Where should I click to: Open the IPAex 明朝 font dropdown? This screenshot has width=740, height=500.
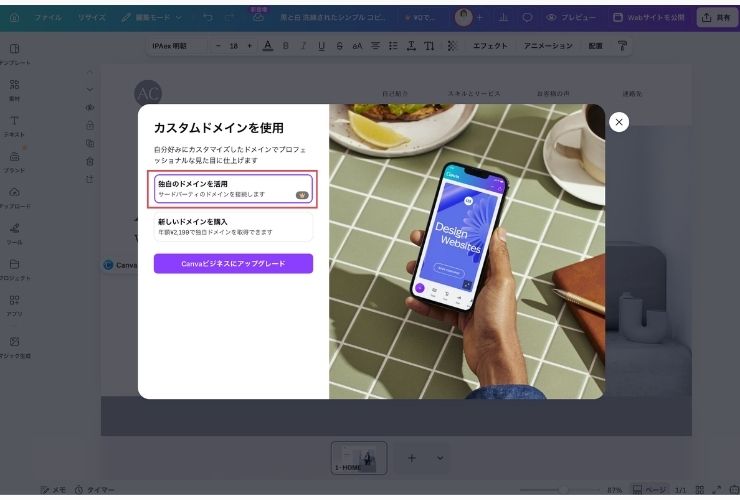(x=176, y=46)
